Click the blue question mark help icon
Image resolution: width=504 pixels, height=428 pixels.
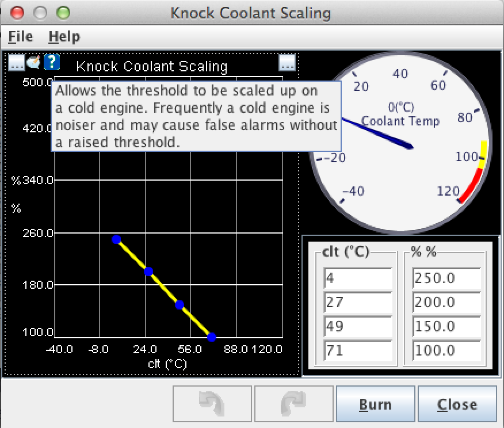pos(51,62)
